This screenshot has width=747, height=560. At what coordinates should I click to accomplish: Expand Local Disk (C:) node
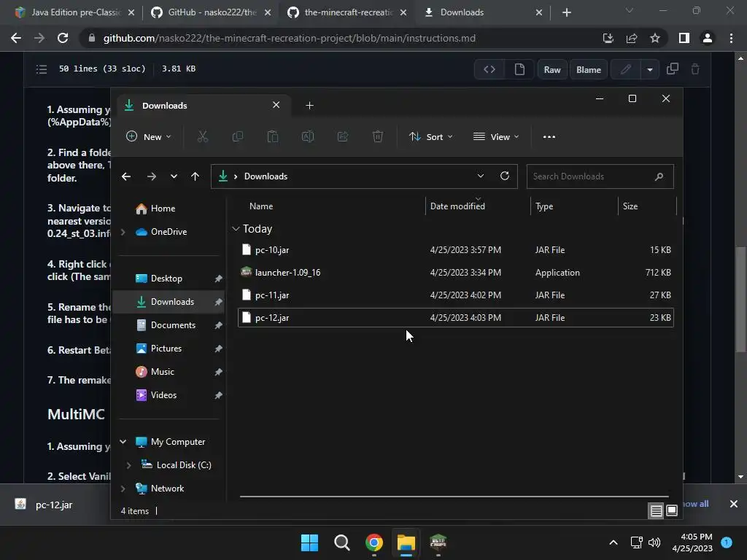[128, 465]
